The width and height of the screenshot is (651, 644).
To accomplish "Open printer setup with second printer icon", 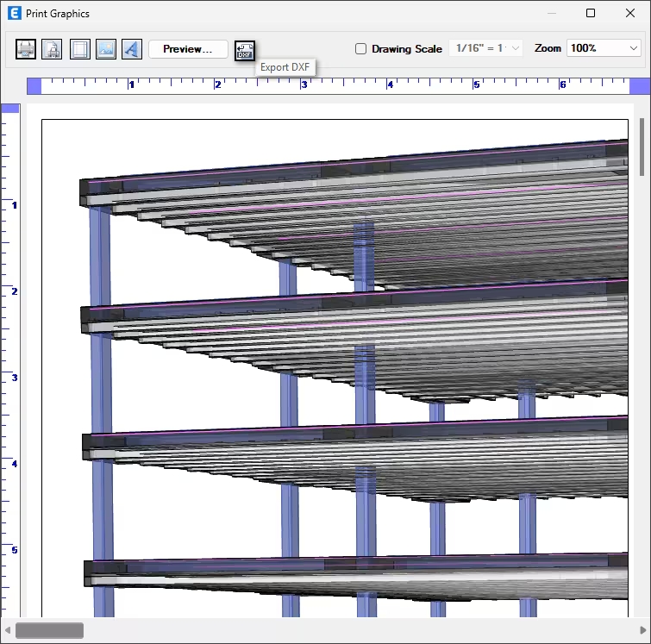I will click(x=53, y=49).
